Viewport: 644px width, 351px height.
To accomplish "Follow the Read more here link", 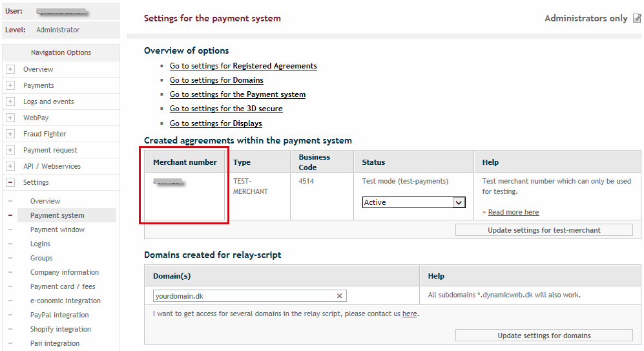I will (x=513, y=212).
